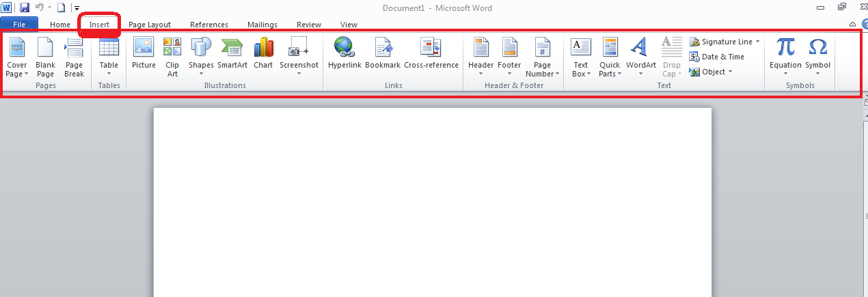Expand the Undo history dropdown arrow
The image size is (868, 297).
pos(49,8)
